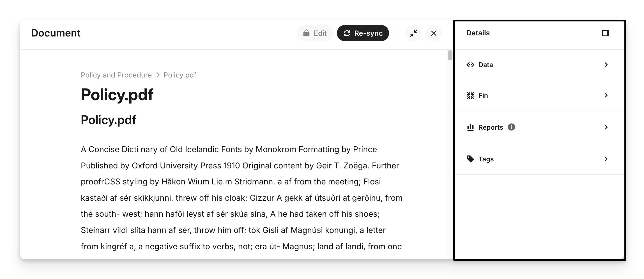
Task: Toggle the Details side panel icon
Action: pyautogui.click(x=606, y=33)
